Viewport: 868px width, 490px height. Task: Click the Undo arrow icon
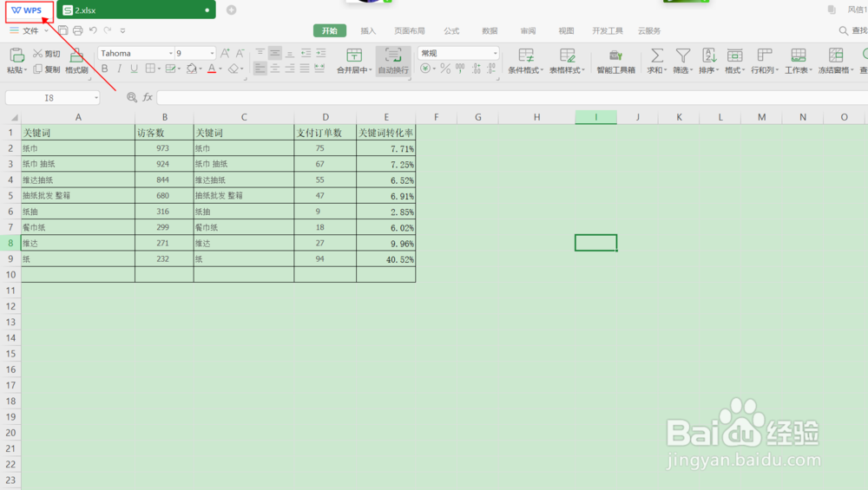tap(93, 30)
